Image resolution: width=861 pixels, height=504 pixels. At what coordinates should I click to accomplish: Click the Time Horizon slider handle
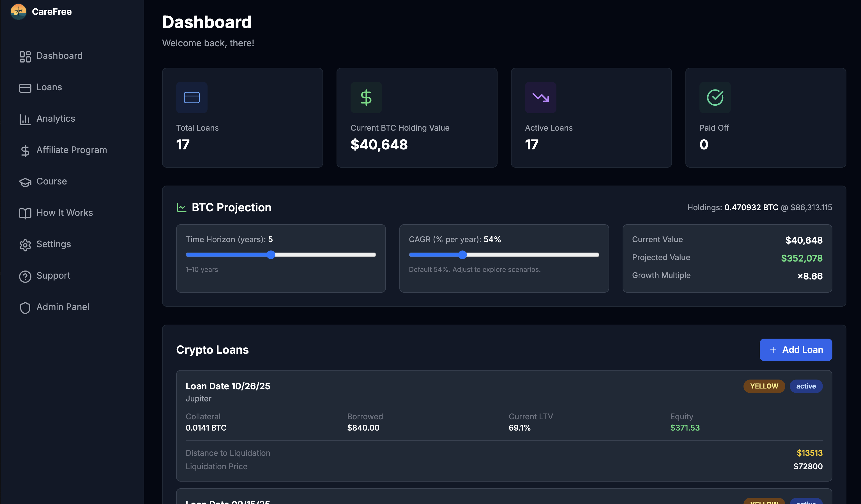pos(271,255)
